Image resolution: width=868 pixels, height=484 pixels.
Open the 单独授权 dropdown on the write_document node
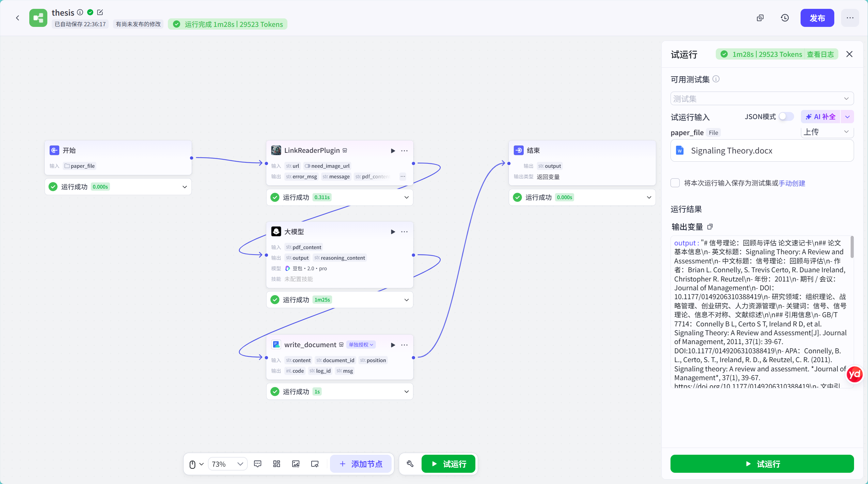[x=361, y=344]
